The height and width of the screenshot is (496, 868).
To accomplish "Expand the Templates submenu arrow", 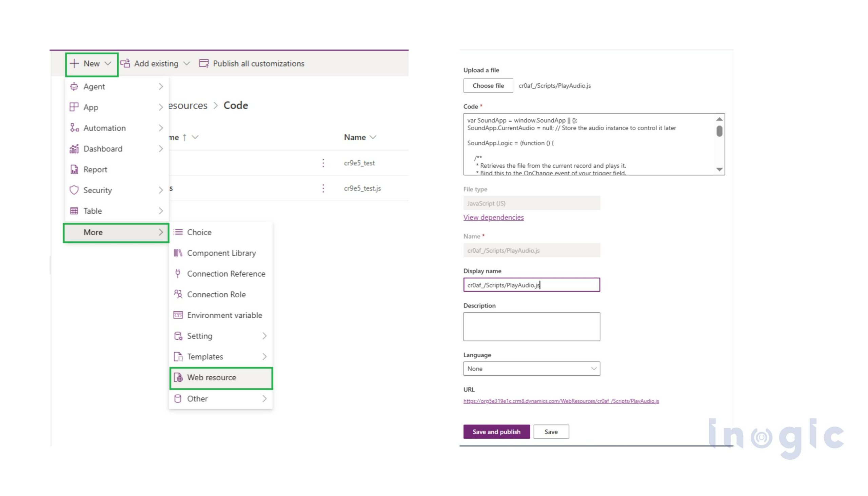I will click(x=264, y=357).
